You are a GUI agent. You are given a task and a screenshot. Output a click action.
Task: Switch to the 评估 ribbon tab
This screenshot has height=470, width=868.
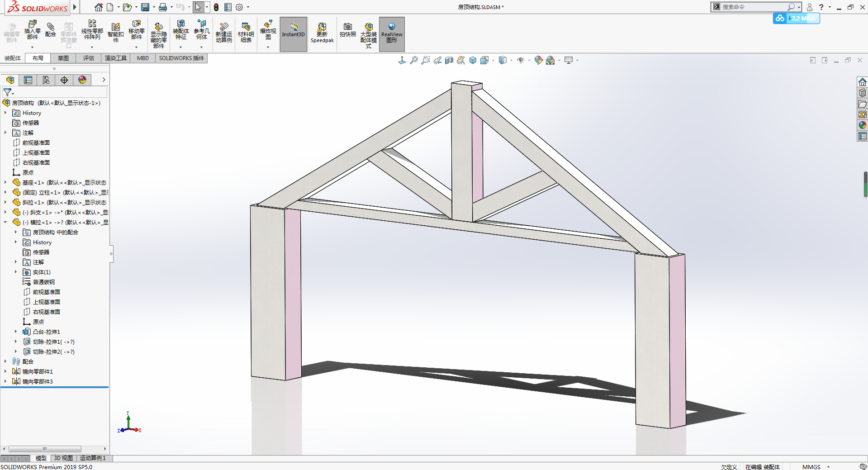tap(89, 58)
